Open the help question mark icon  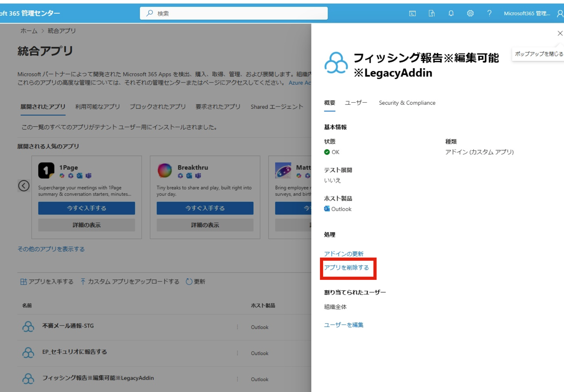(x=489, y=13)
